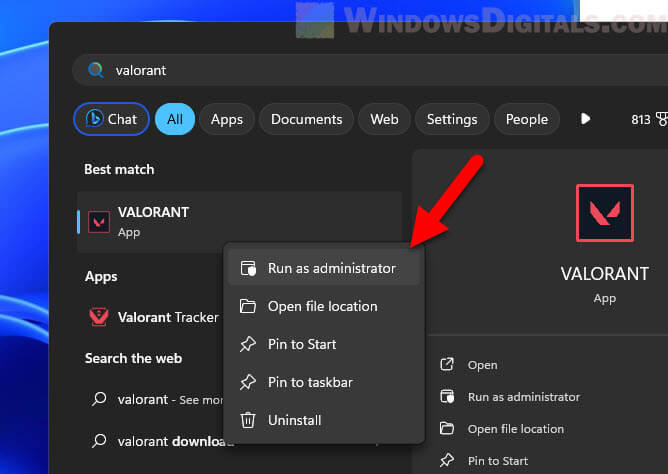Choose Pin to Start in the context menu

pyautogui.click(x=324, y=344)
